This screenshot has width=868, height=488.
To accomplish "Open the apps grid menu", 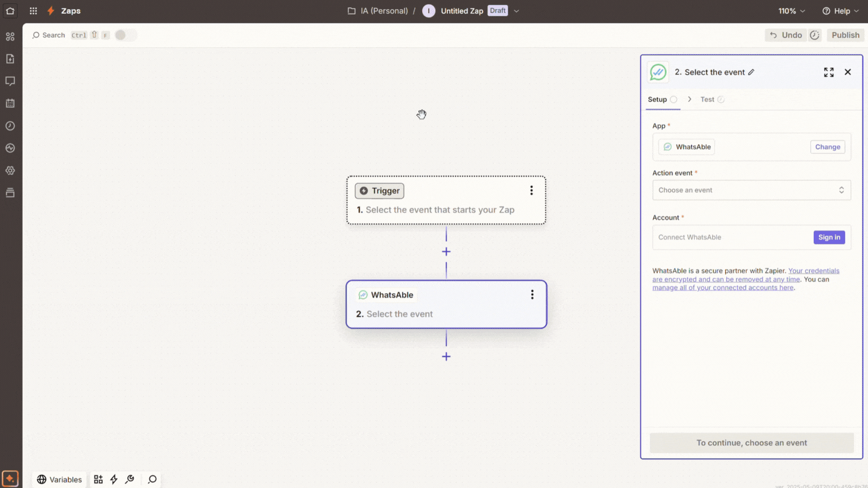I will (x=33, y=11).
